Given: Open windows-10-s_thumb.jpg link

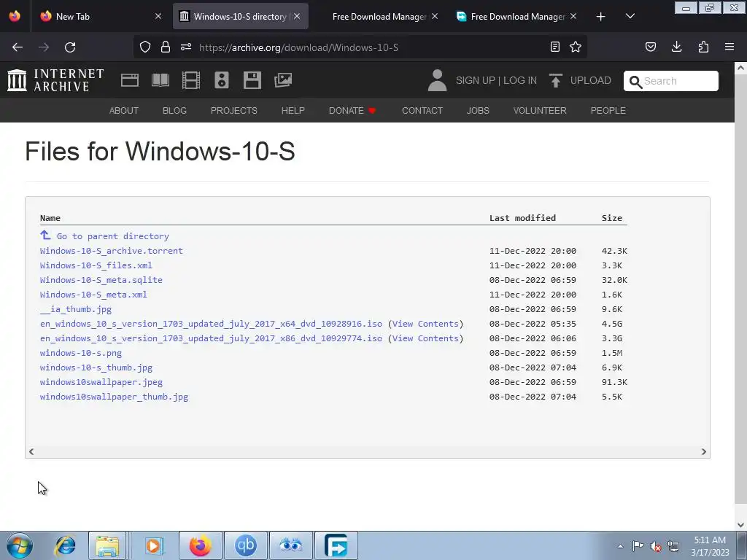Looking at the screenshot, I should point(96,367).
